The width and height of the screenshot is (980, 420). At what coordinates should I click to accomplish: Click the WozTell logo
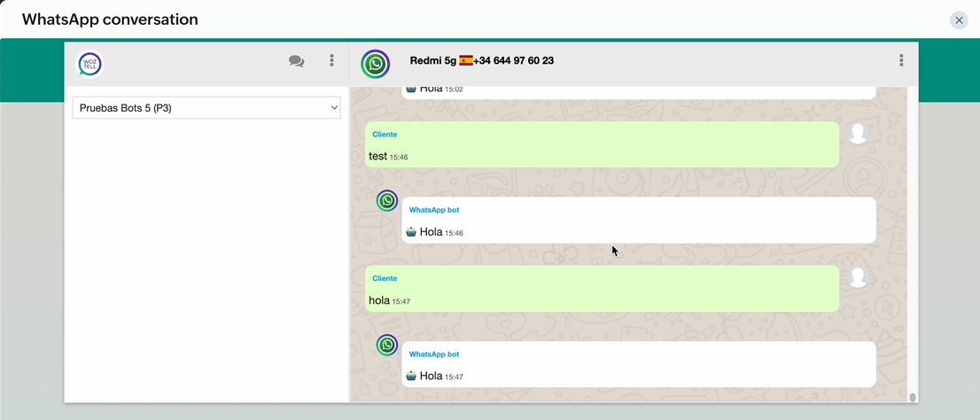click(89, 64)
